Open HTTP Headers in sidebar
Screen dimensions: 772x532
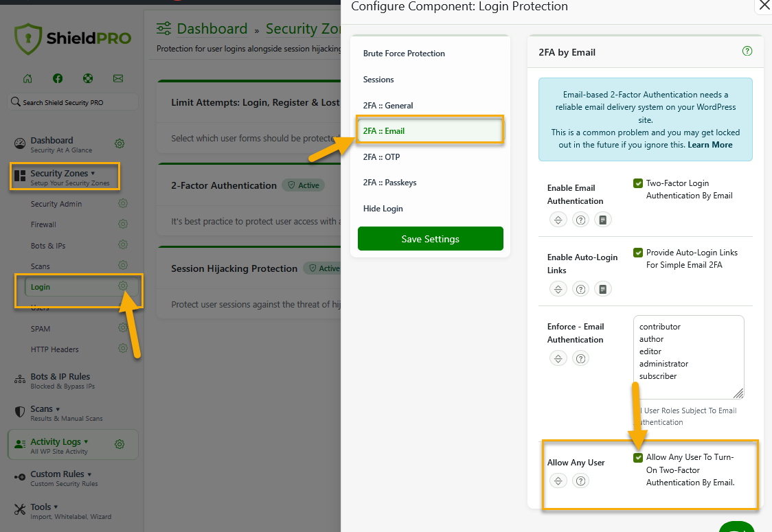pos(55,349)
